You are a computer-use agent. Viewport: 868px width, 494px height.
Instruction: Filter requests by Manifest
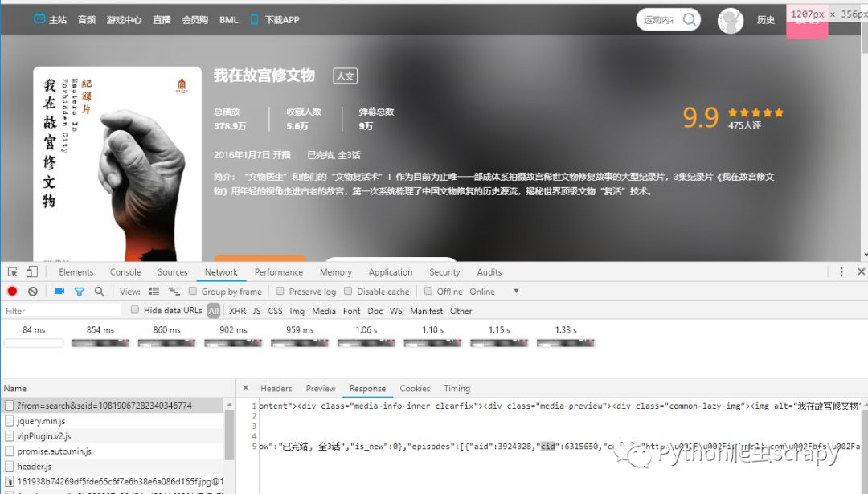point(426,311)
